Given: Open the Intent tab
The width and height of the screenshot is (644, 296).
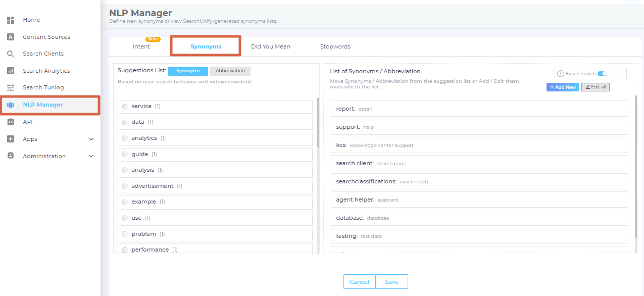Looking at the screenshot, I should click(x=141, y=46).
